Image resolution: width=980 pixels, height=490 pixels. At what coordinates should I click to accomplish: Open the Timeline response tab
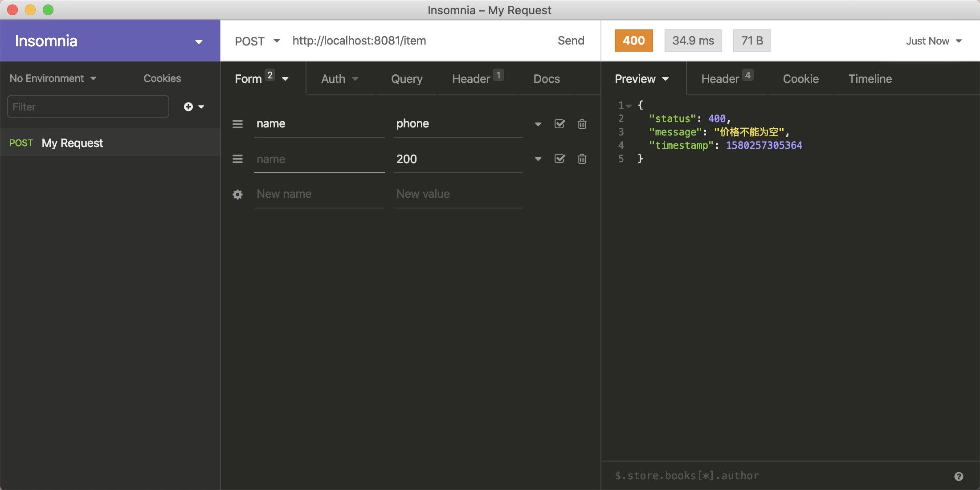[870, 79]
